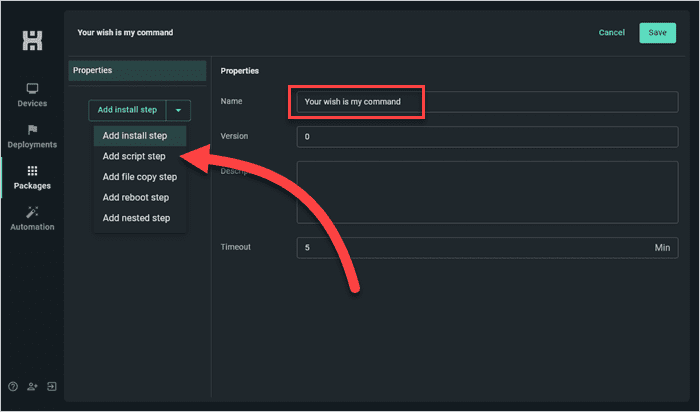
Task: Click into the Version input field
Action: (488, 137)
